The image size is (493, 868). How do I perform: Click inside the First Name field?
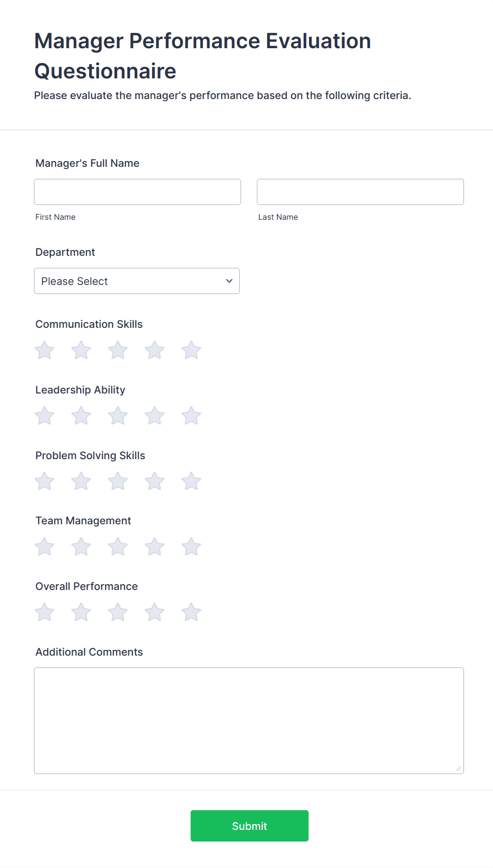(137, 192)
